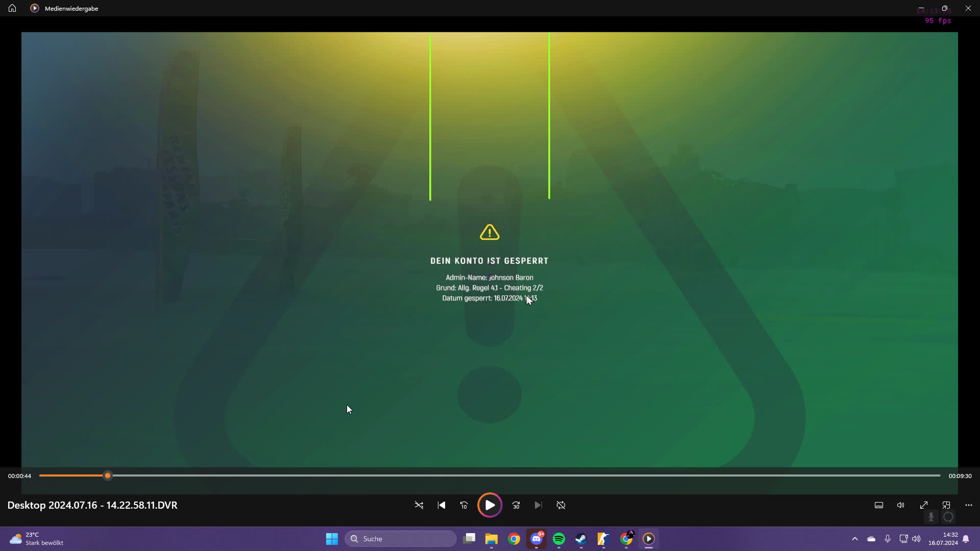Open Discord from the taskbar

click(536, 538)
